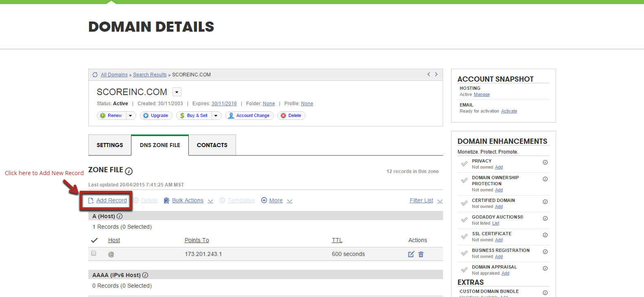Go to next domain with right chevron
This screenshot has width=644, height=297.
[x=436, y=74]
